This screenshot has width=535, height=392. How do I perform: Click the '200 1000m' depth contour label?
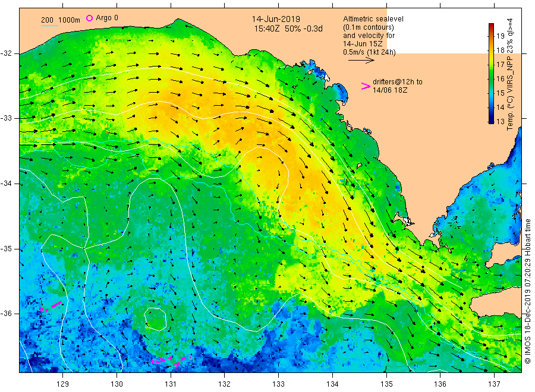tap(61, 20)
